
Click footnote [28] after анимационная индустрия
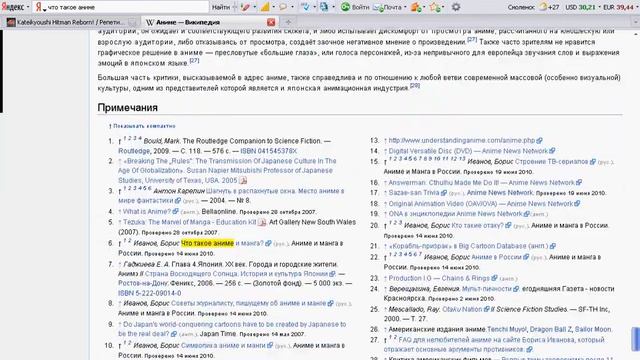point(415,85)
